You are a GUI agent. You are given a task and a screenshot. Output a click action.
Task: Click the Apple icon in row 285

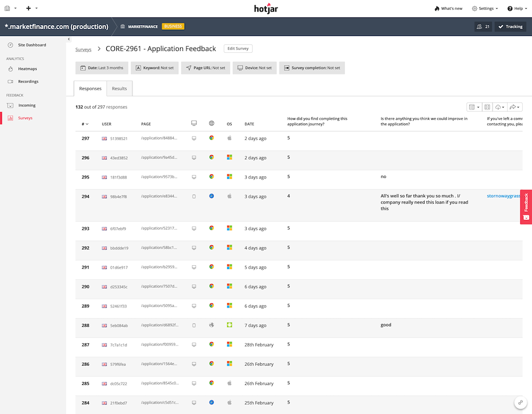pos(229,383)
